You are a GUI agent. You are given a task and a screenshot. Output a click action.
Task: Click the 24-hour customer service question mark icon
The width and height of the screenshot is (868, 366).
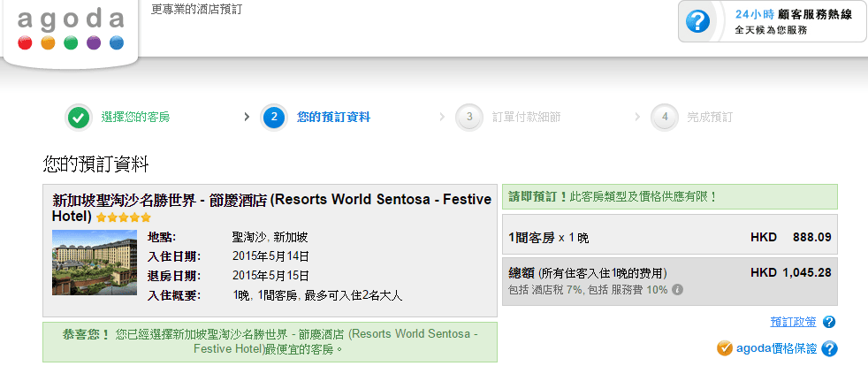pyautogui.click(x=700, y=21)
